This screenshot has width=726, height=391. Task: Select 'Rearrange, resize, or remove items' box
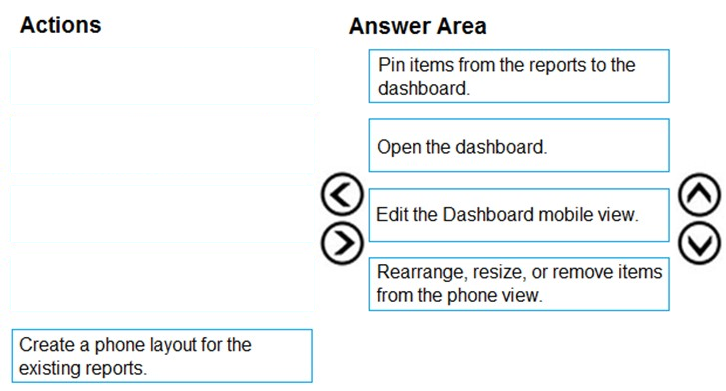pyautogui.click(x=519, y=284)
